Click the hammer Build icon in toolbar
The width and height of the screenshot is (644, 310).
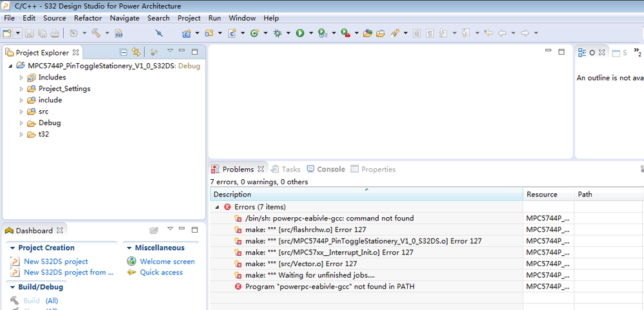96,34
